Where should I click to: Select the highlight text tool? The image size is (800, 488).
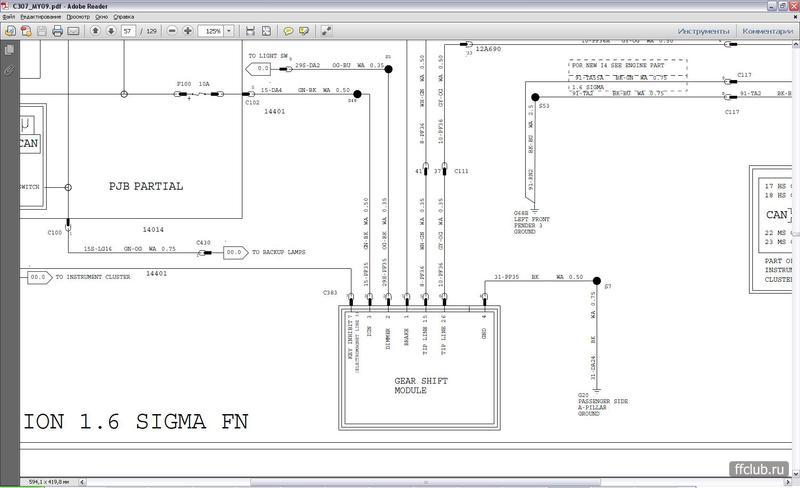point(304,31)
